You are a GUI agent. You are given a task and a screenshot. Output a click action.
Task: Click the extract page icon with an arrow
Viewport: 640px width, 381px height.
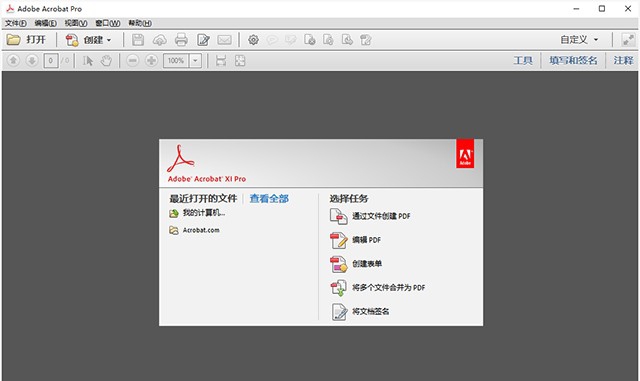(x=347, y=40)
